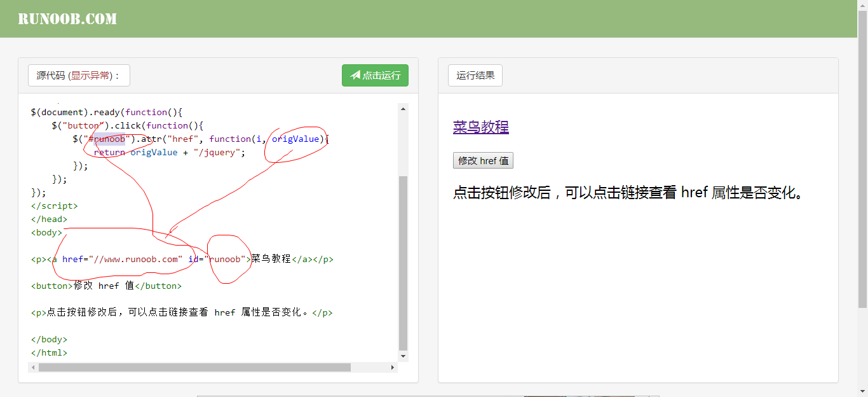Click the </head> closing tag line
This screenshot has width=868, height=397.
[x=49, y=219]
